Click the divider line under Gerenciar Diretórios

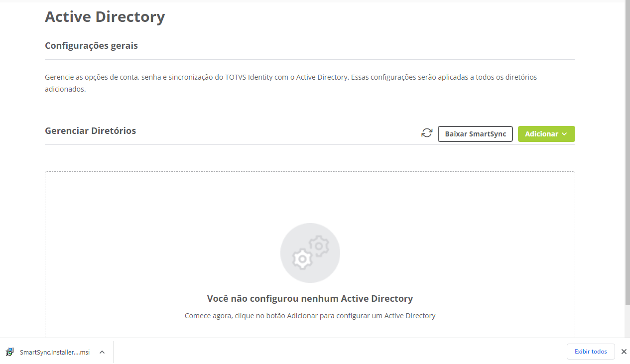pyautogui.click(x=310, y=145)
